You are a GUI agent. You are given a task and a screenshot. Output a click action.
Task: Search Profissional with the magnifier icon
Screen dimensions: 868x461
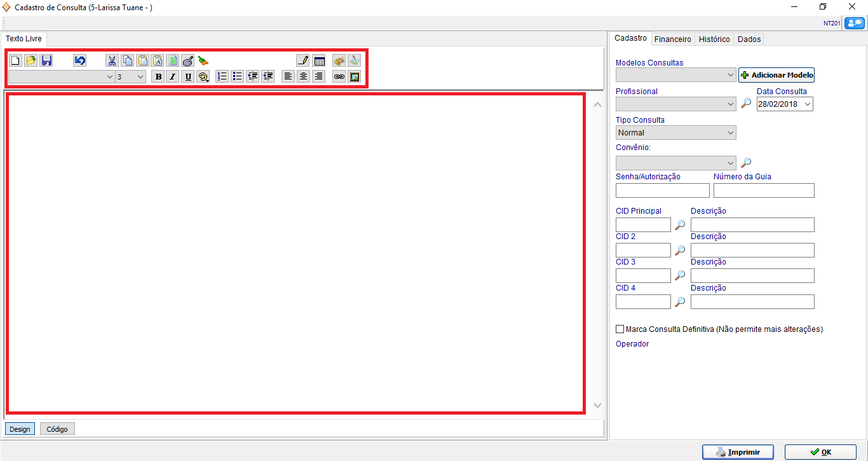click(x=746, y=104)
